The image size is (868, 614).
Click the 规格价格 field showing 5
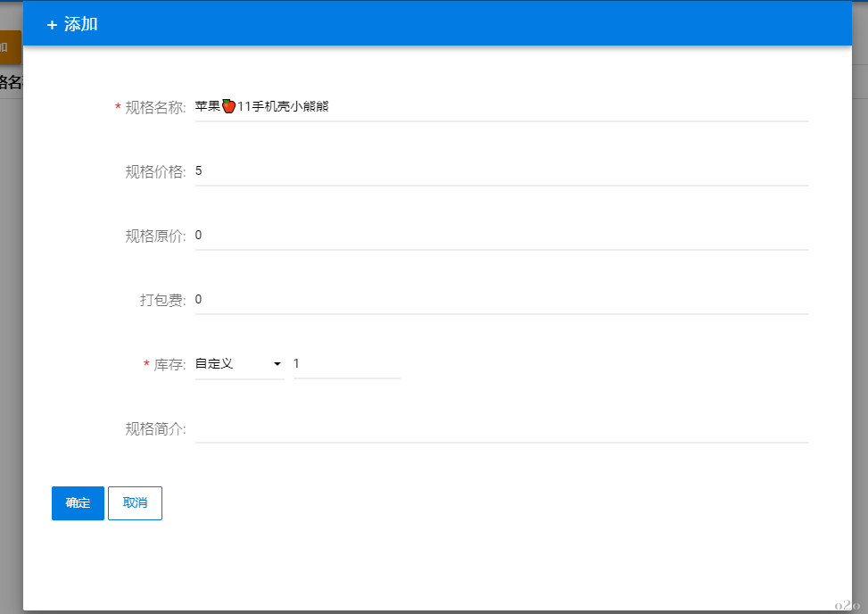pyautogui.click(x=446, y=170)
